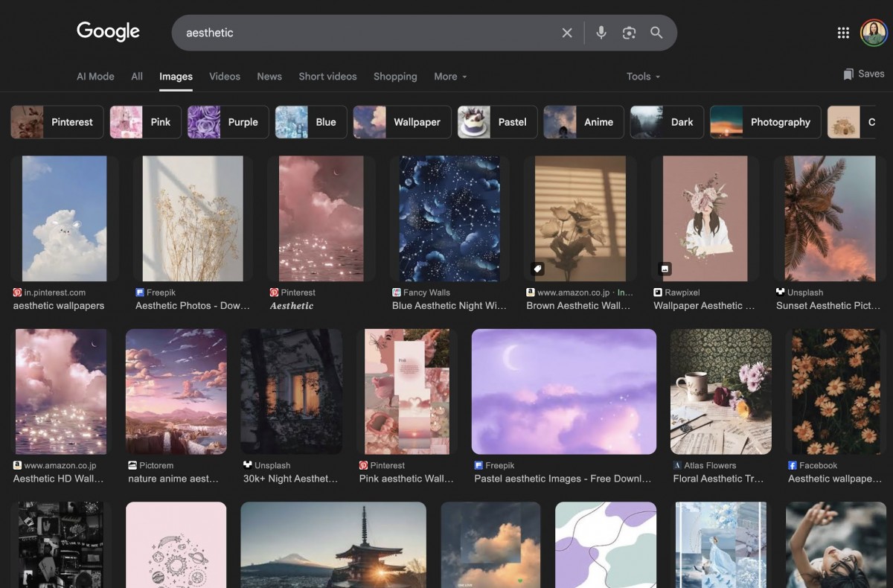Click the Google logo

(x=108, y=31)
